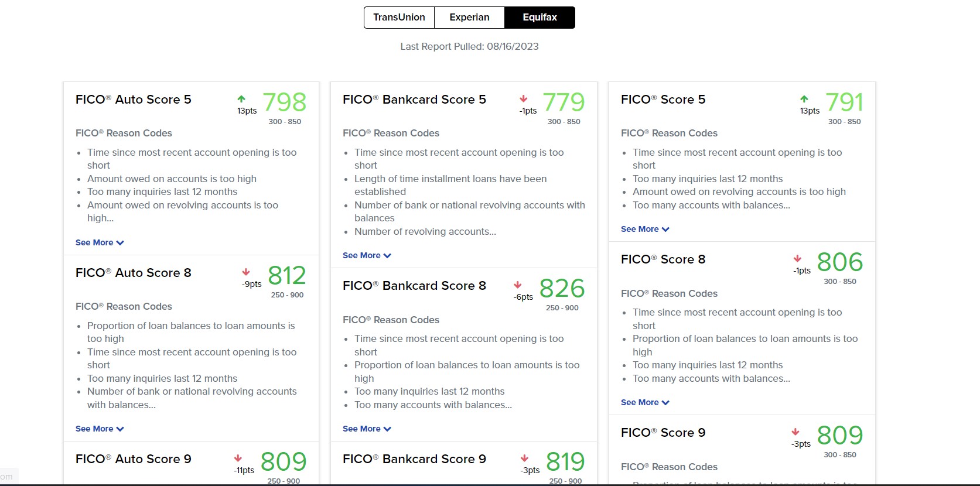This screenshot has height=486, width=980.
Task: Click the green up arrow beside FICO Auto Score 5
Action: click(242, 98)
